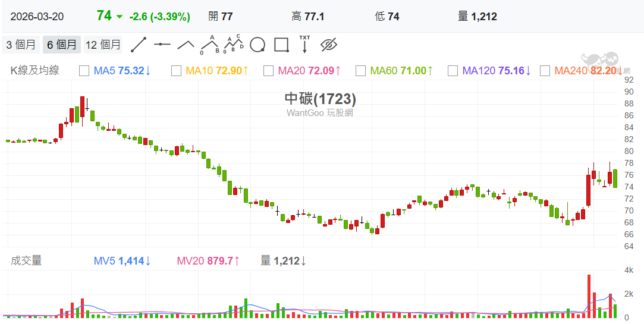Hide drawings with the crossed-eye icon
Image resolution: width=644 pixels, height=324 pixels.
pyautogui.click(x=329, y=45)
